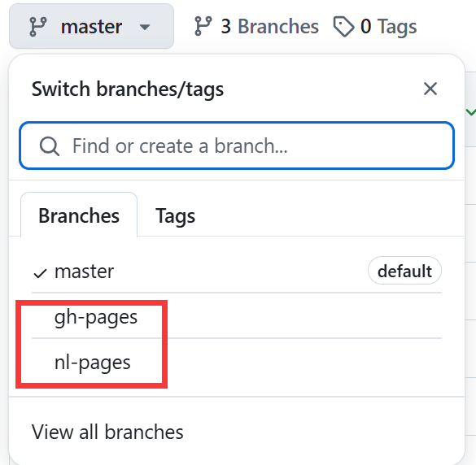This screenshot has width=476, height=465.
Task: Open the master branch selector button
Action: (x=91, y=26)
